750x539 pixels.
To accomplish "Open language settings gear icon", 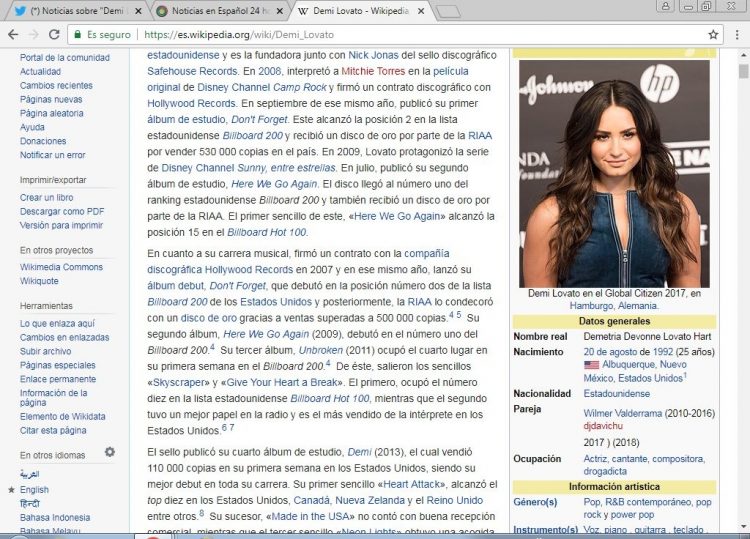I will tap(110, 452).
